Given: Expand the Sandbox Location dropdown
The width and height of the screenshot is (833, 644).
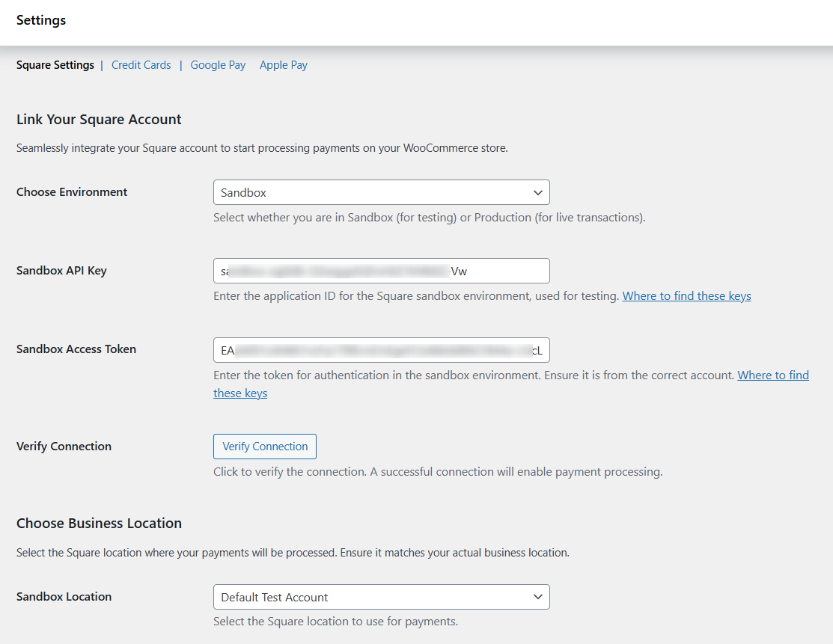Looking at the screenshot, I should 382,597.
